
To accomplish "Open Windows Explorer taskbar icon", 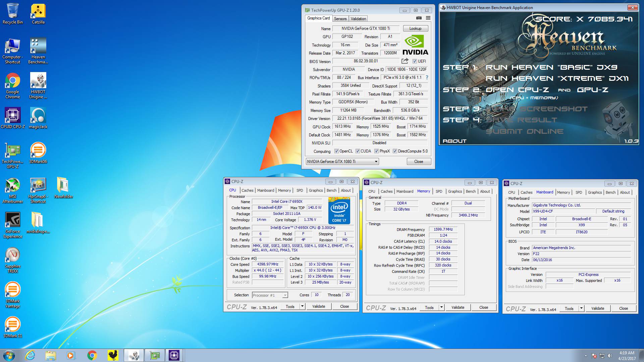I will [51, 355].
